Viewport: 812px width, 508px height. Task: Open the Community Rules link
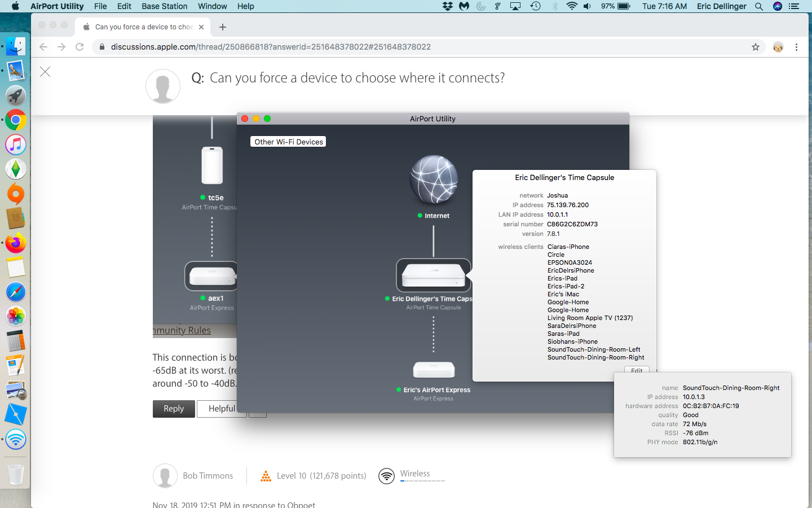(182, 330)
